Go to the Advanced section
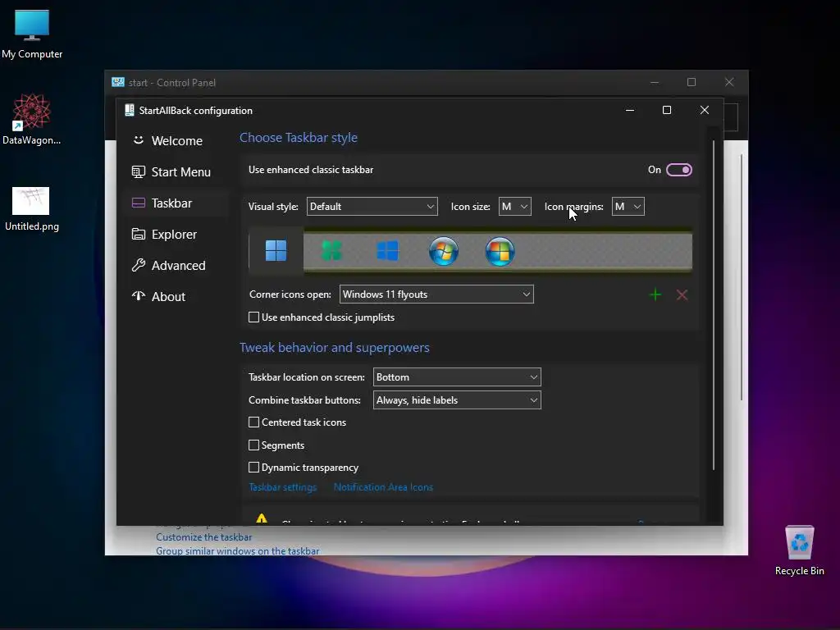Screen dimensions: 840x630 [x=176, y=265]
